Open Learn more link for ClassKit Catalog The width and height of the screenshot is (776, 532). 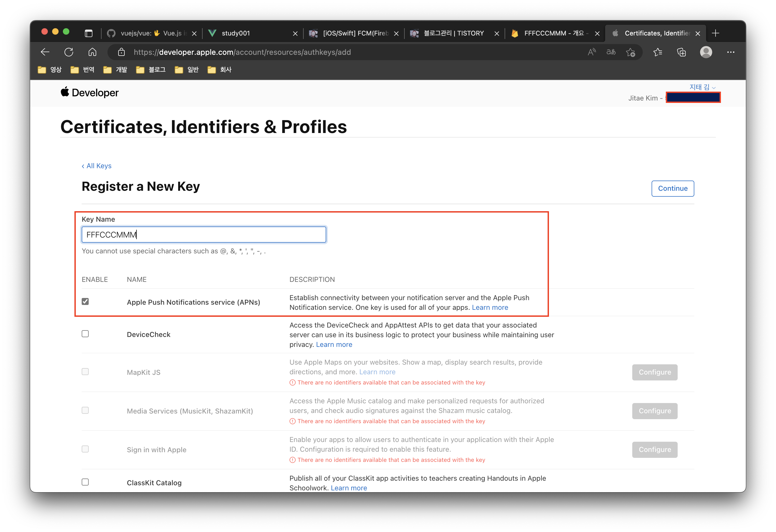pos(349,488)
